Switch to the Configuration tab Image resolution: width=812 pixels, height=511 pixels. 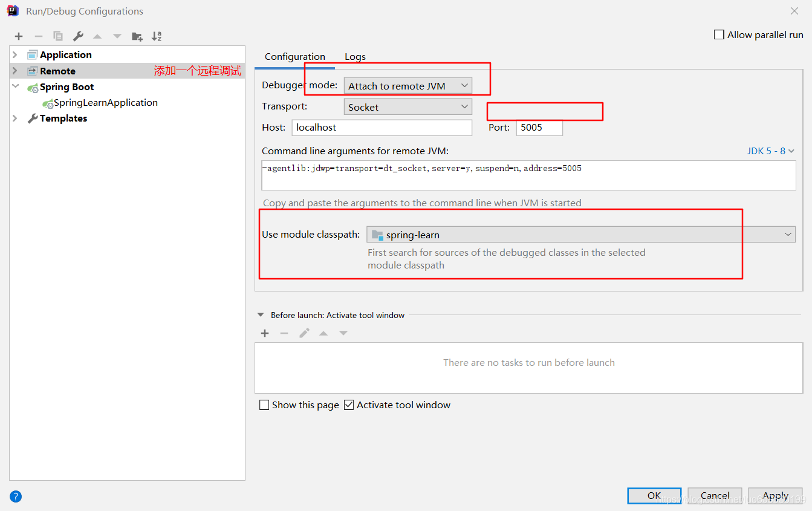point(295,57)
